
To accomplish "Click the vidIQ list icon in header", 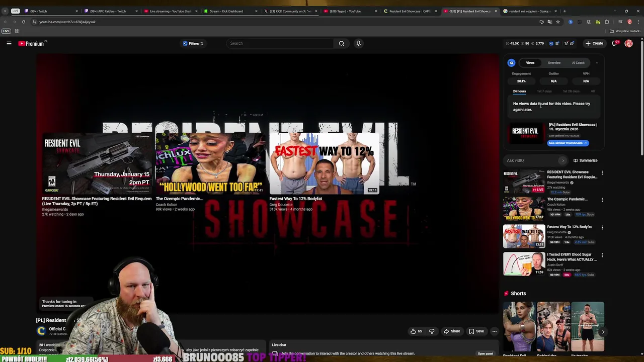I will (x=557, y=44).
